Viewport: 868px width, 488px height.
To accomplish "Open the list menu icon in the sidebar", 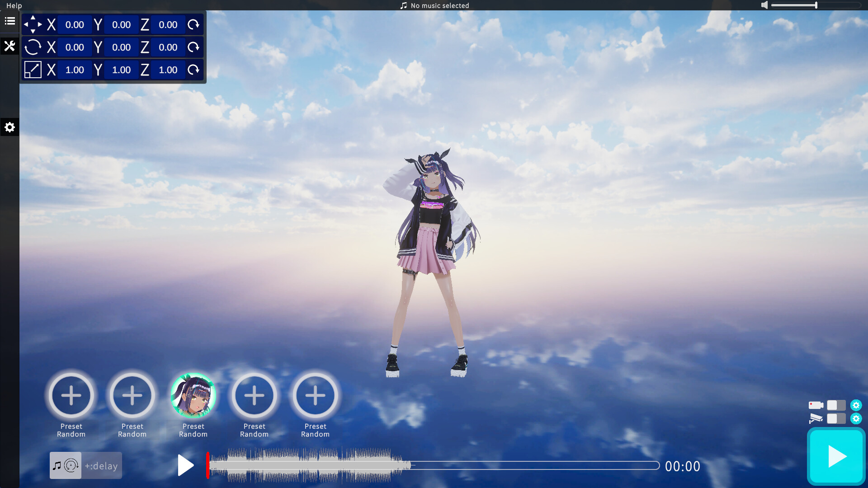I will [9, 21].
